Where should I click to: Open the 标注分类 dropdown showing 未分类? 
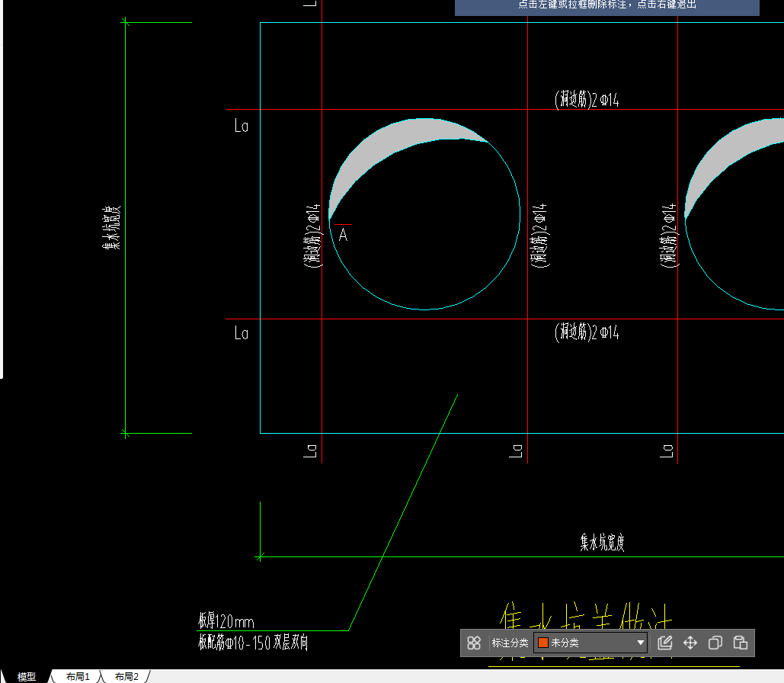[x=590, y=643]
